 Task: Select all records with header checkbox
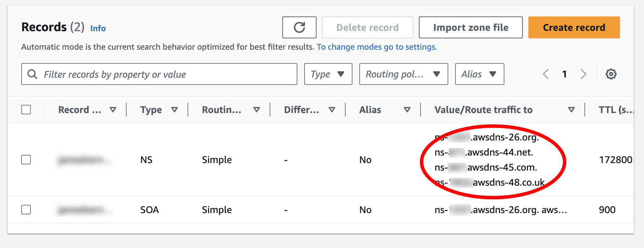click(26, 110)
